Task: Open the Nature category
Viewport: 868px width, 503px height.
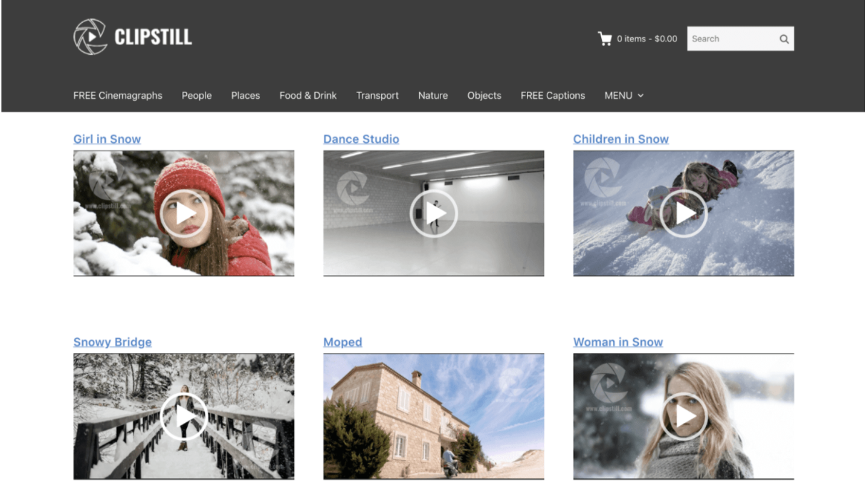Action: (x=433, y=95)
